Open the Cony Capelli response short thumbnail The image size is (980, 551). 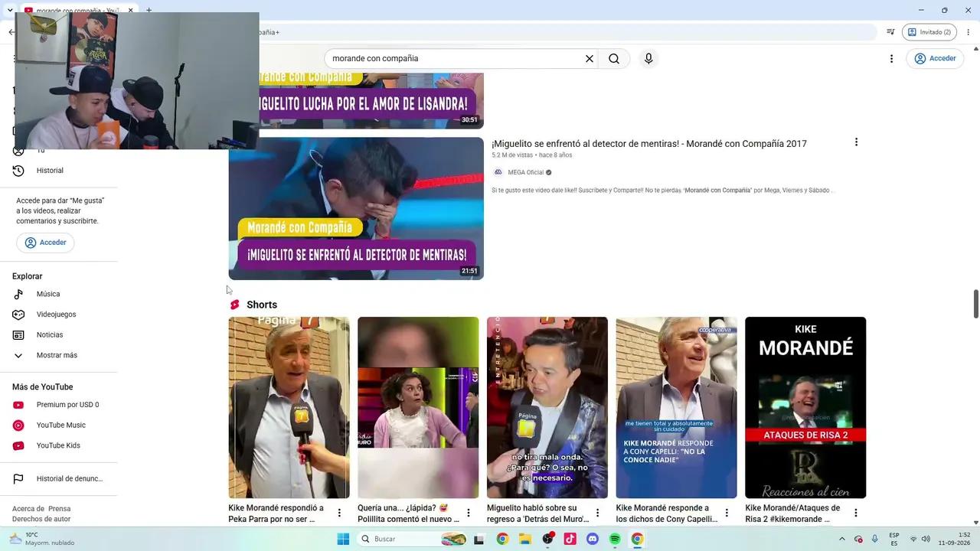point(677,408)
